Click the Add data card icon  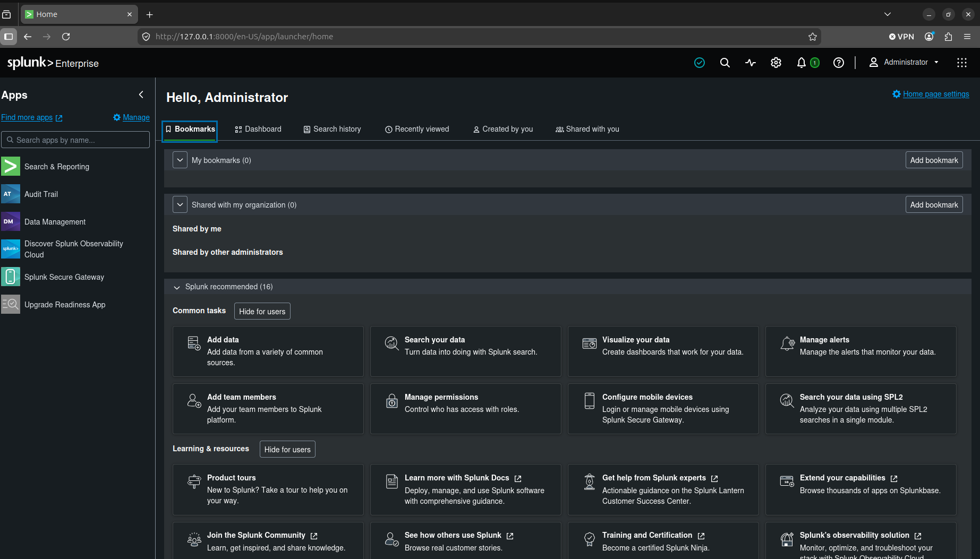point(194,343)
